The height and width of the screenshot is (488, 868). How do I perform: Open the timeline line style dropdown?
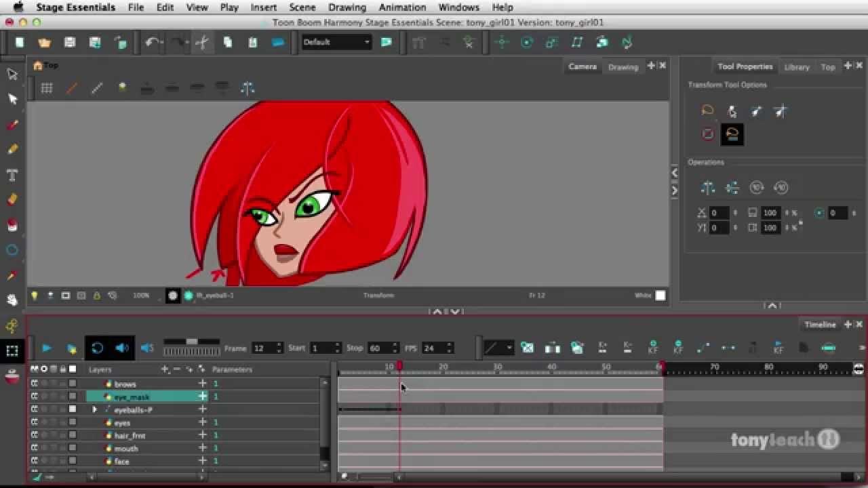coord(498,348)
